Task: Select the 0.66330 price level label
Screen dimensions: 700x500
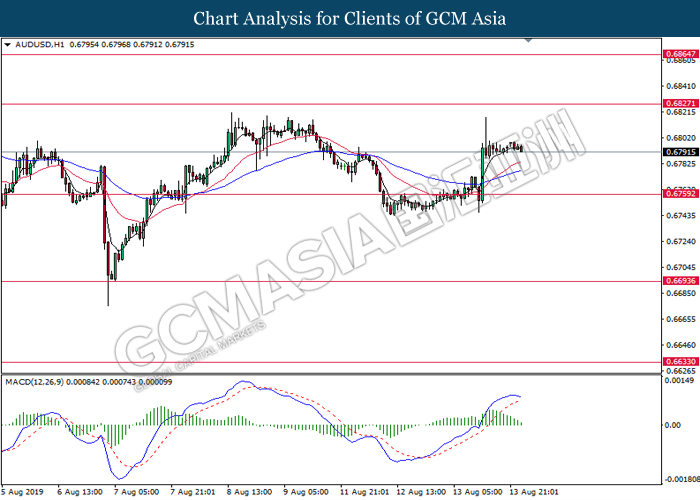Action: coord(681,362)
